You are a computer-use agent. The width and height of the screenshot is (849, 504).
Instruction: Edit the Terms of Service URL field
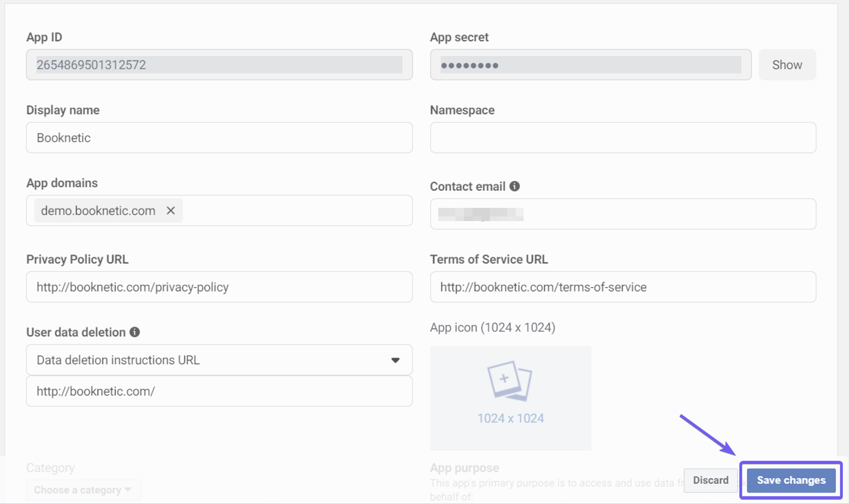coord(623,287)
